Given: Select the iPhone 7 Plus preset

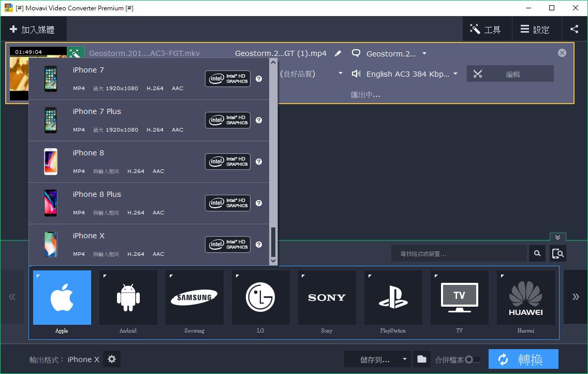Looking at the screenshot, I should [149, 120].
